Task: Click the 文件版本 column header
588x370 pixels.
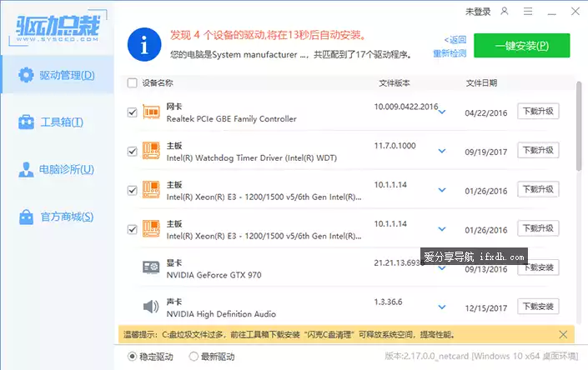Action: [395, 83]
